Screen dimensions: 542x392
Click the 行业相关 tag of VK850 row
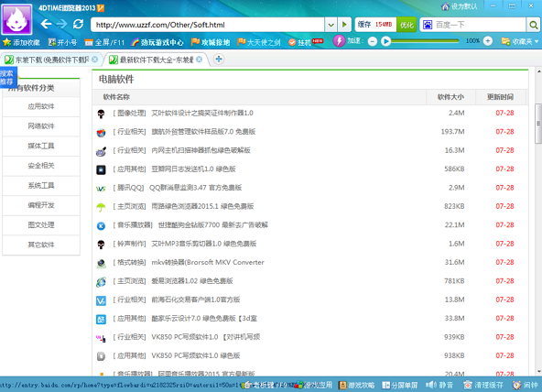[x=130, y=337]
